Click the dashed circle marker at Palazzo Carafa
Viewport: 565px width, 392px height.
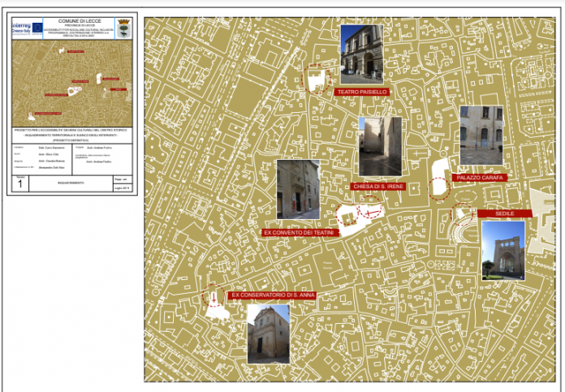439,189
